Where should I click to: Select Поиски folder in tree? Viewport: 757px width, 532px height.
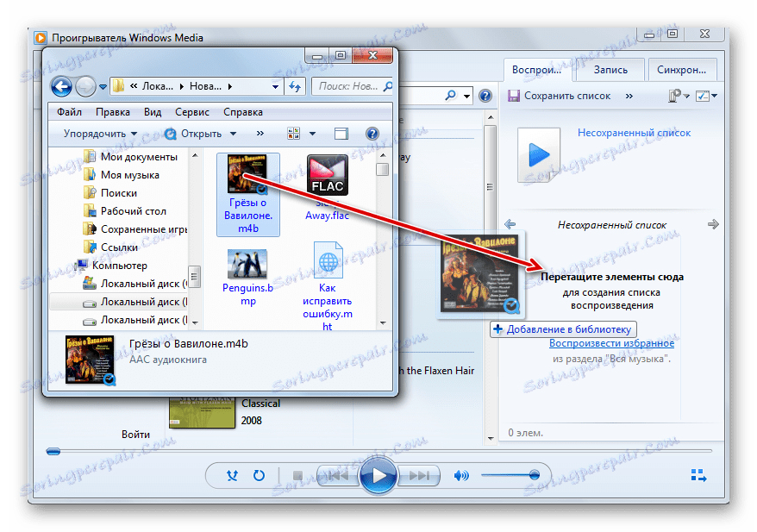coord(110,193)
